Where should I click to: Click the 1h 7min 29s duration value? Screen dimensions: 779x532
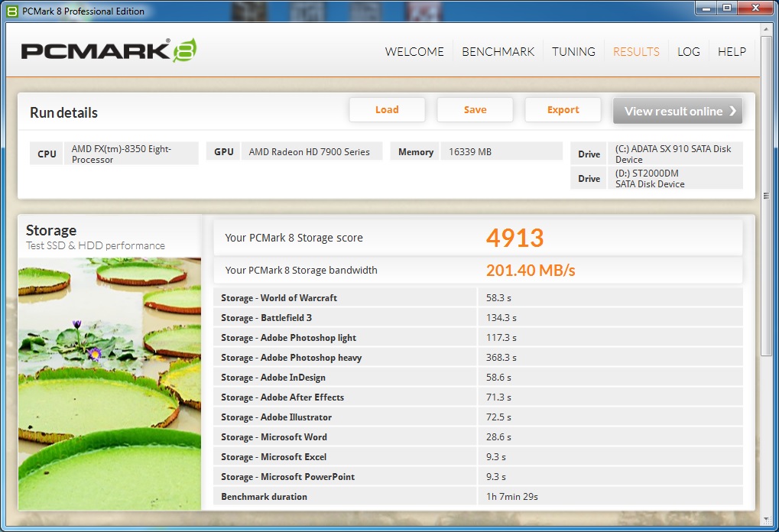pyautogui.click(x=511, y=497)
